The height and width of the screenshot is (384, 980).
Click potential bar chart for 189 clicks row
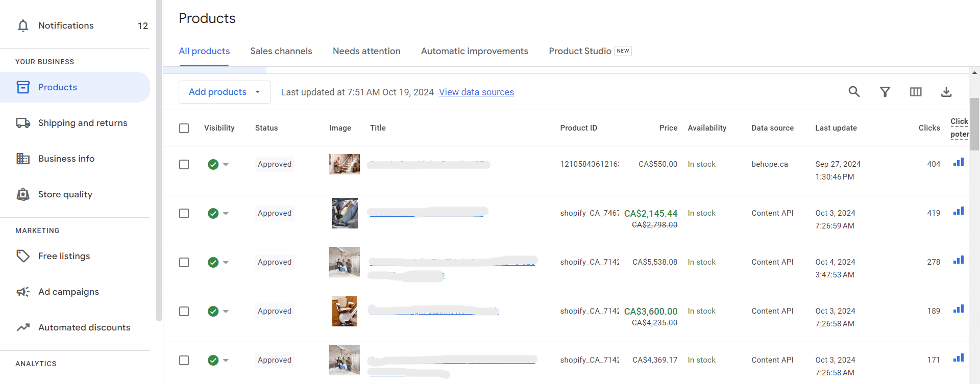[x=959, y=309]
